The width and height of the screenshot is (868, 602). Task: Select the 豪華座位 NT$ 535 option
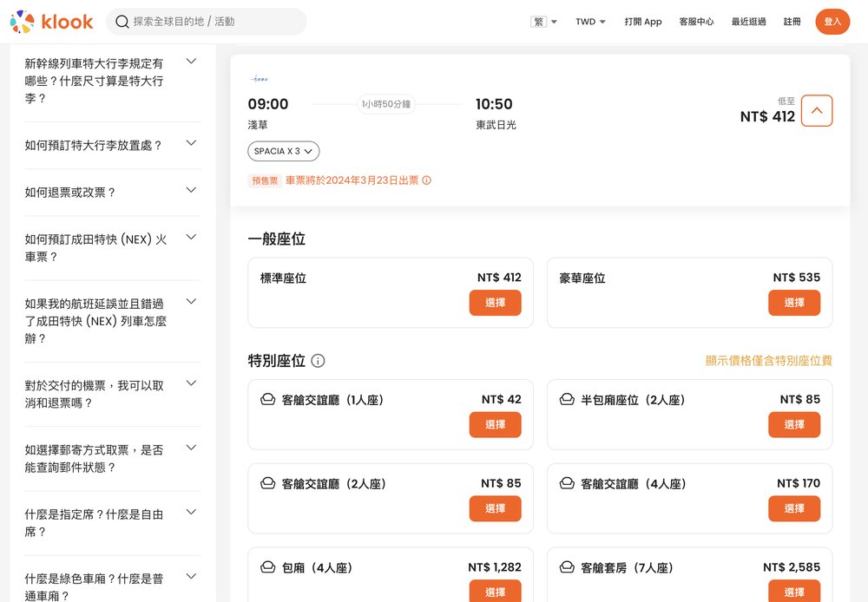(793, 303)
